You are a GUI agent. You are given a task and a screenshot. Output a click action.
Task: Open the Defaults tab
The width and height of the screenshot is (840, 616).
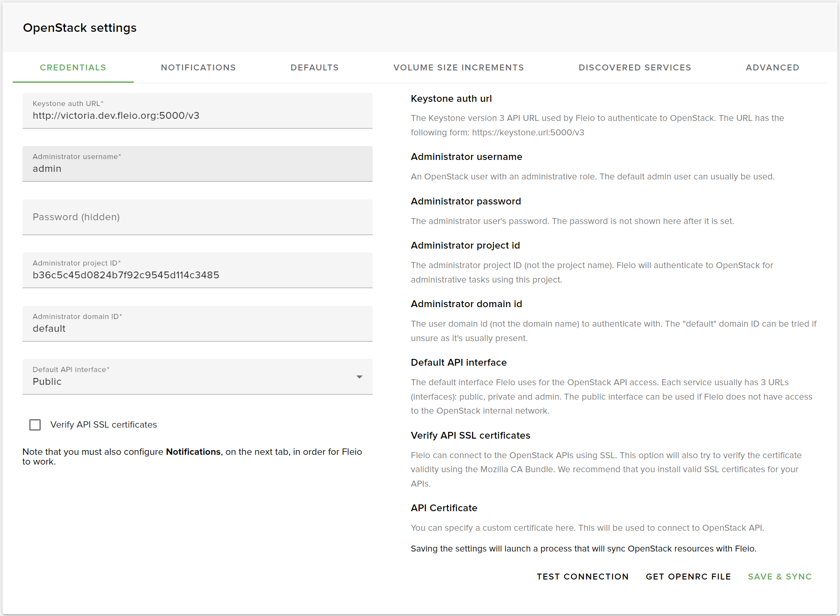coord(315,67)
